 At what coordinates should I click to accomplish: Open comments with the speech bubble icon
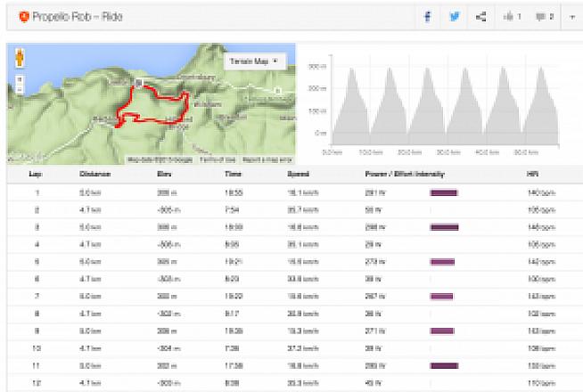[x=545, y=16]
